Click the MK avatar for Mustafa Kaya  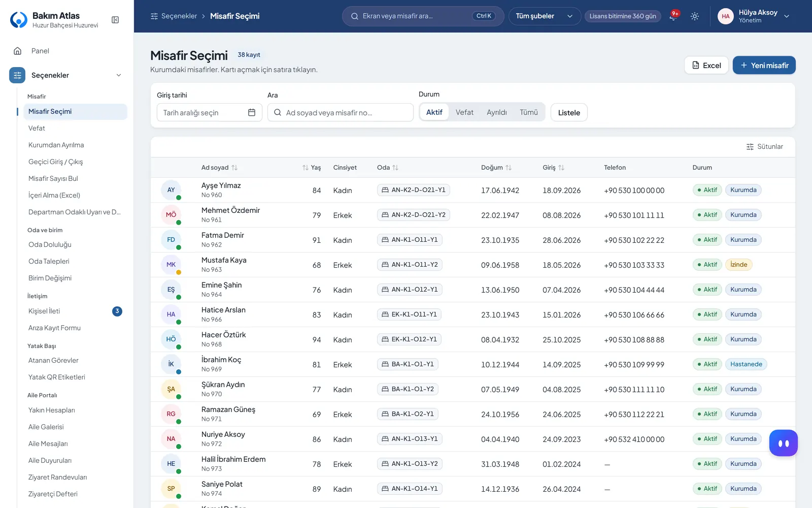pos(171,265)
